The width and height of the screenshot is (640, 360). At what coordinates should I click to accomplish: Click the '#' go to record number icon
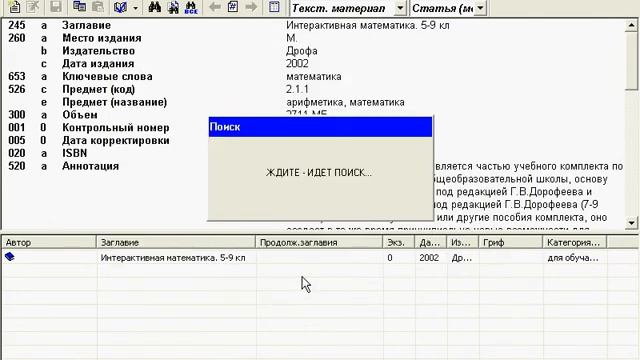pos(233,7)
